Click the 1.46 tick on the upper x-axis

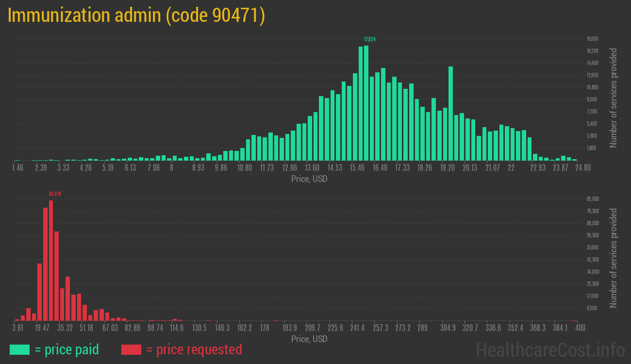tap(17, 168)
